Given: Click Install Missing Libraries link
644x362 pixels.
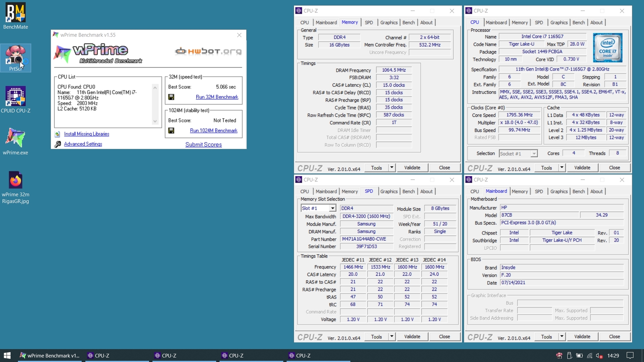Looking at the screenshot, I should tap(87, 134).
